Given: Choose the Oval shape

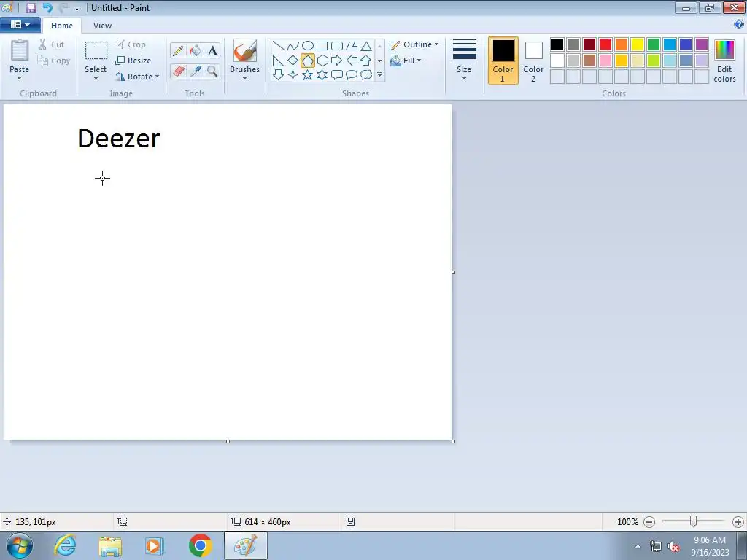Looking at the screenshot, I should 308,46.
